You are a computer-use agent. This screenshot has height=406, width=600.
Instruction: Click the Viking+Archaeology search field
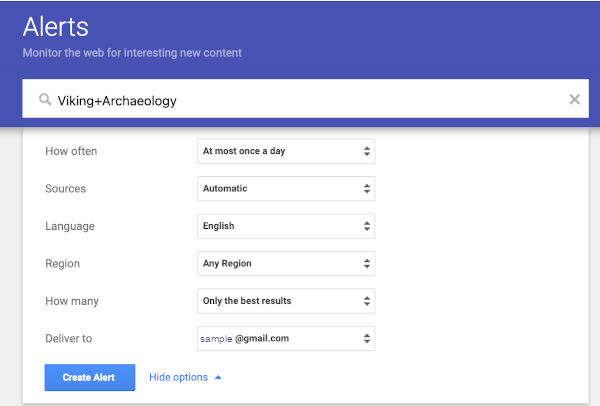300,100
